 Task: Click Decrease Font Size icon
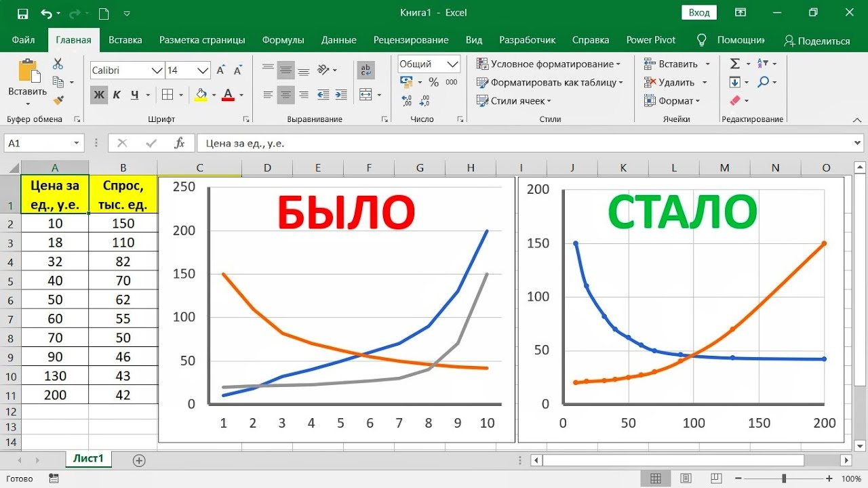(239, 70)
